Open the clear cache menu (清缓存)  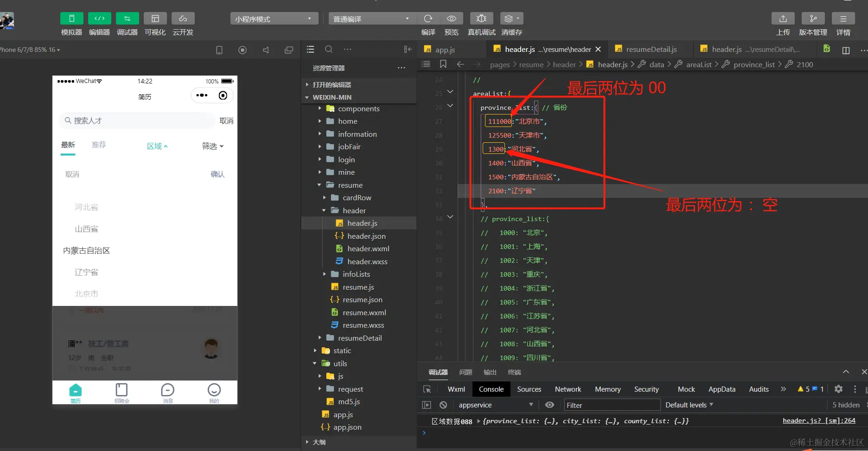[511, 19]
